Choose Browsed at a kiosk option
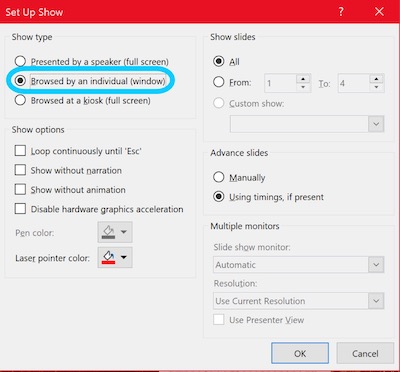 point(20,100)
